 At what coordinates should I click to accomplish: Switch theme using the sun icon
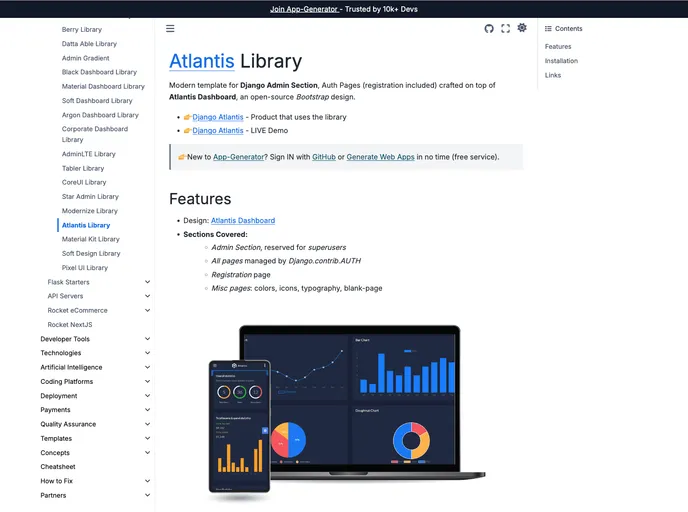tap(522, 28)
